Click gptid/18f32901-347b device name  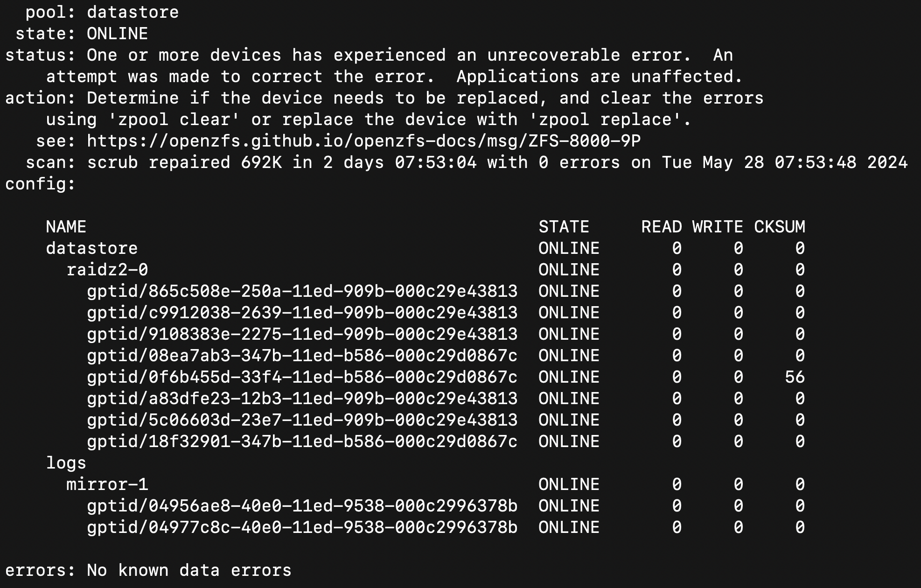click(302, 441)
